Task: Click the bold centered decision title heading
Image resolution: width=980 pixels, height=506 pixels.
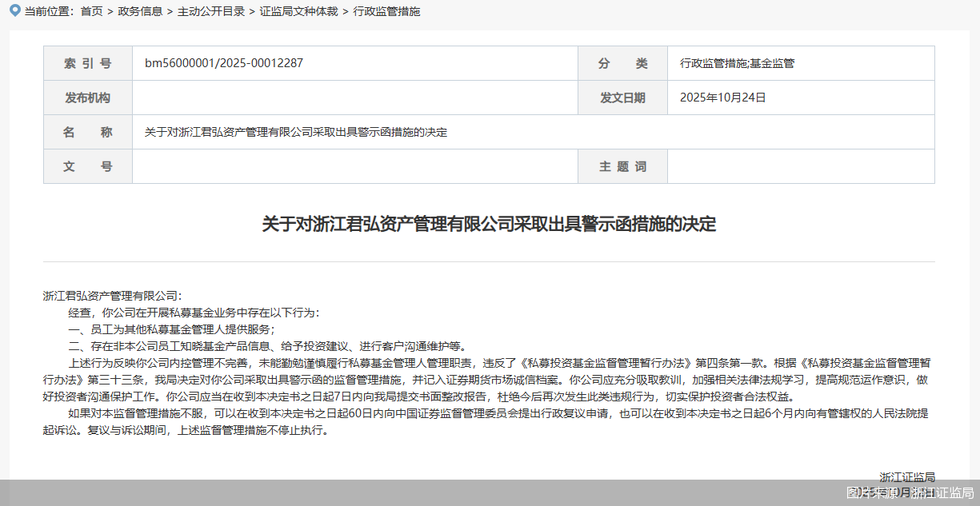Action: pyautogui.click(x=489, y=224)
